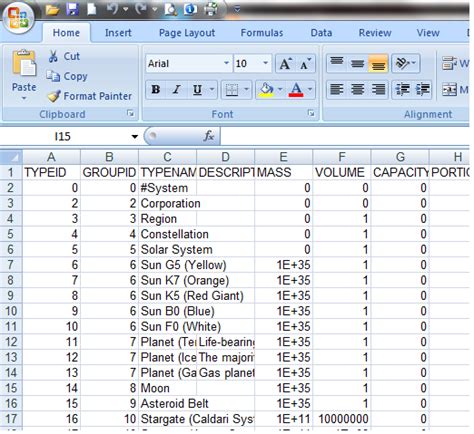This screenshot has width=474, height=434.
Task: Toggle Underline formatting
Action: (197, 89)
